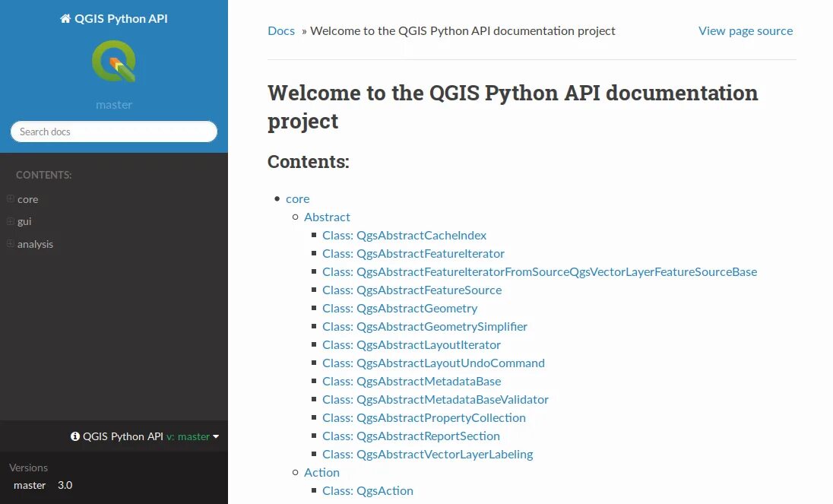Viewport: 833px width, 504px height.
Task: Click the 'master' text under the logo
Action: (x=114, y=105)
